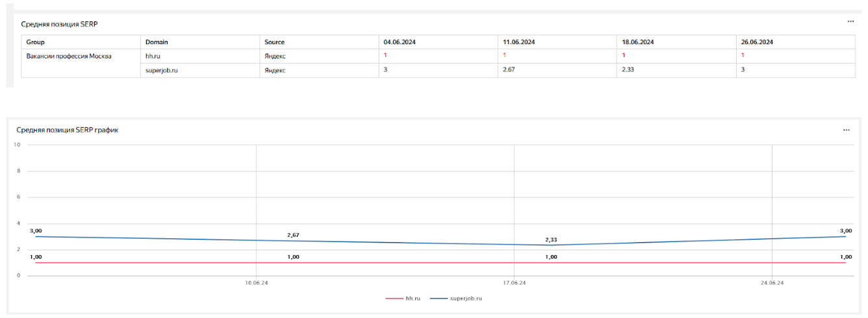Sort by the Source column header
Screen dimensions: 868x318
coord(274,42)
